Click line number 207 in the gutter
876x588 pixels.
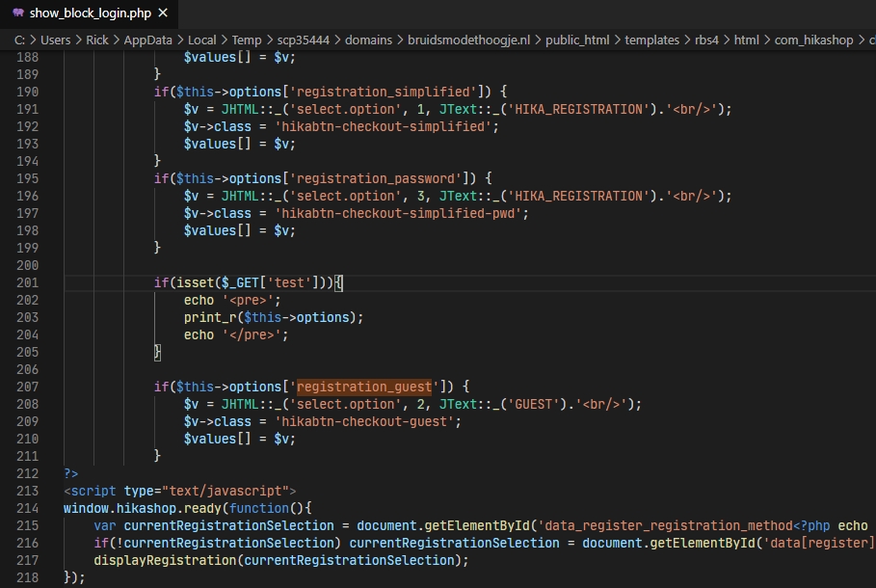[27, 387]
